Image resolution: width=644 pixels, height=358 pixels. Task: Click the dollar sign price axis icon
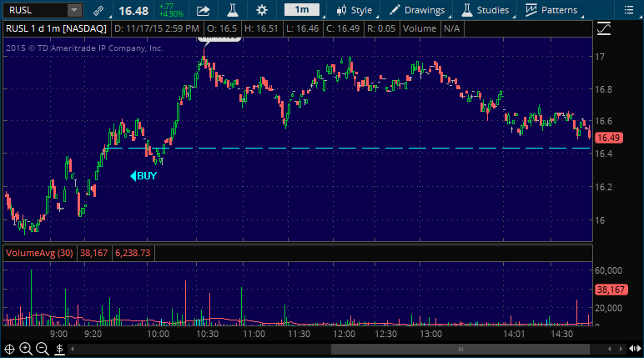point(59,349)
